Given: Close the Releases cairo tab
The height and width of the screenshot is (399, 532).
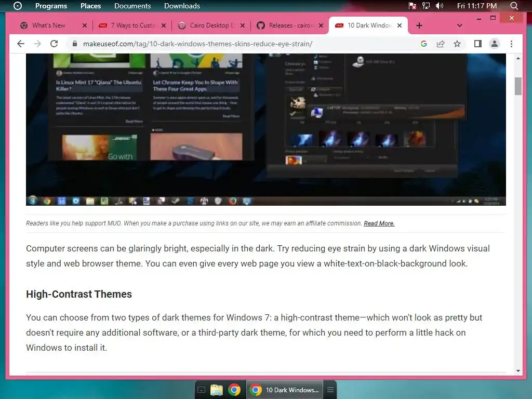Looking at the screenshot, I should [x=321, y=25].
